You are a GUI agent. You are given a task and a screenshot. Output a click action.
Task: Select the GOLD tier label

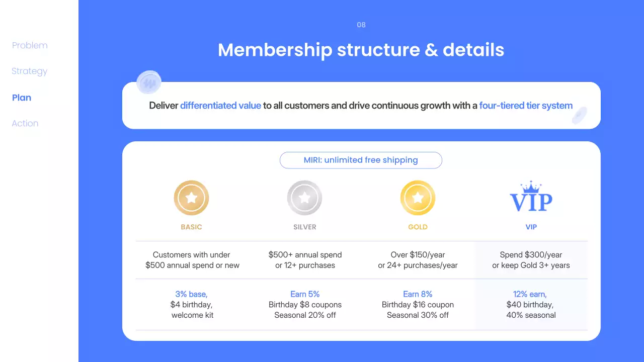point(418,227)
